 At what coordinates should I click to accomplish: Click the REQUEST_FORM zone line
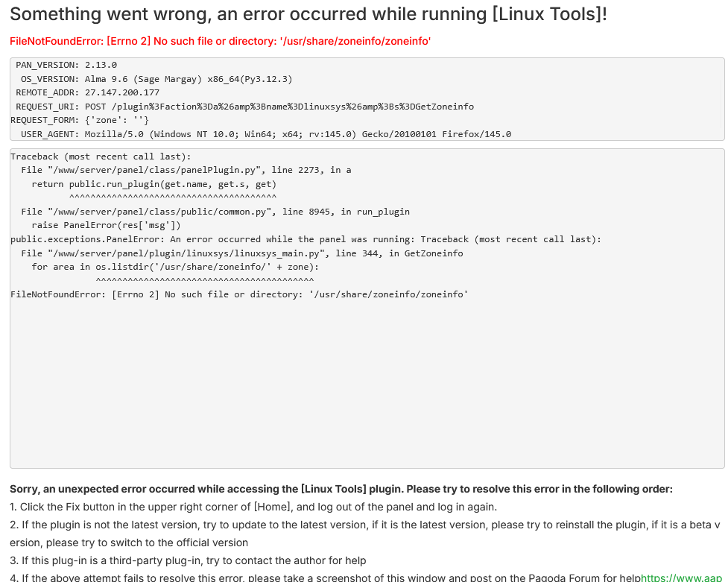pyautogui.click(x=80, y=120)
